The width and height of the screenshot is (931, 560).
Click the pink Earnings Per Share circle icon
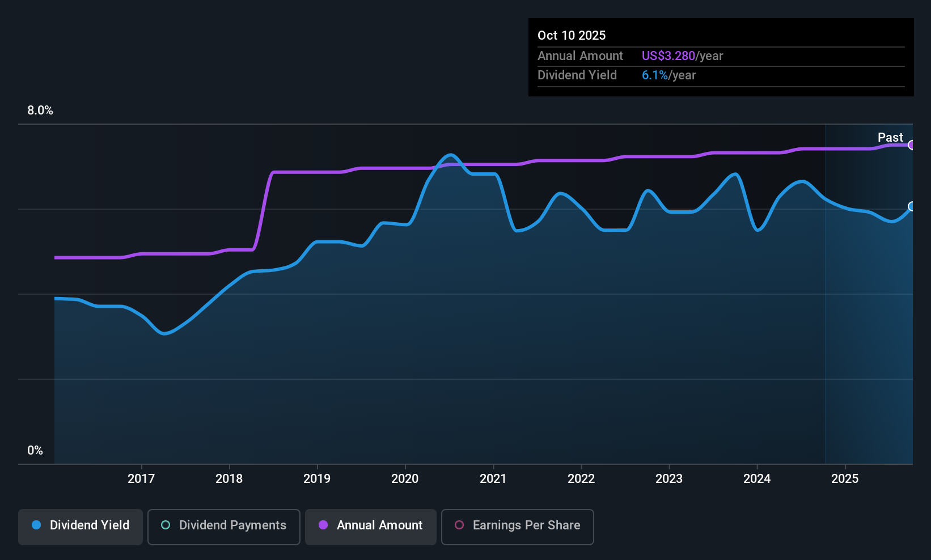click(x=459, y=525)
